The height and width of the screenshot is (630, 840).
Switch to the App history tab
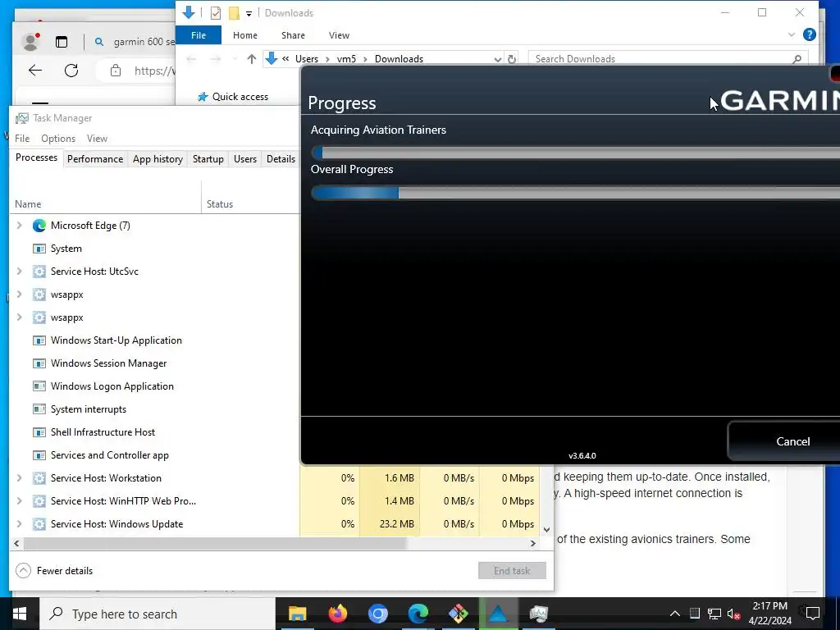pyautogui.click(x=157, y=159)
